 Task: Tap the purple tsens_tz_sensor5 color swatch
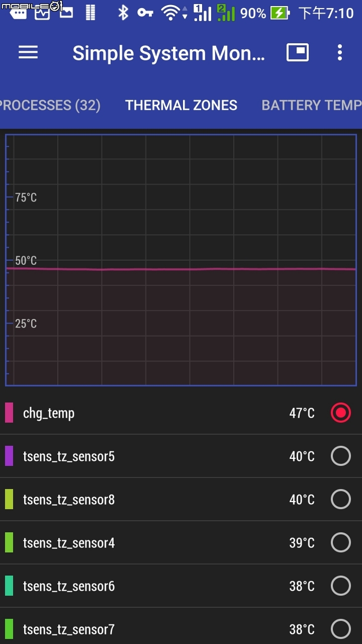click(x=9, y=456)
